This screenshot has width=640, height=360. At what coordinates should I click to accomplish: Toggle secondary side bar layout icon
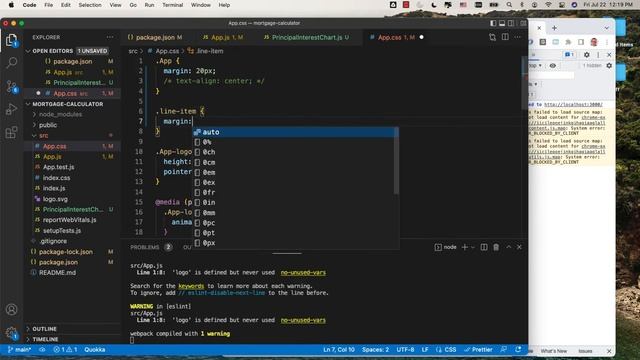pyautogui.click(x=511, y=23)
